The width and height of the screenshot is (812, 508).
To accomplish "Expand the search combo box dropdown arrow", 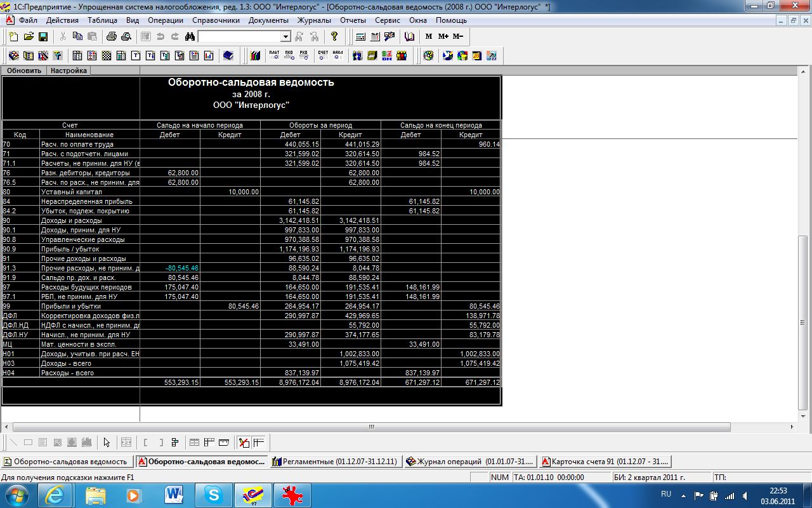I will tap(285, 37).
